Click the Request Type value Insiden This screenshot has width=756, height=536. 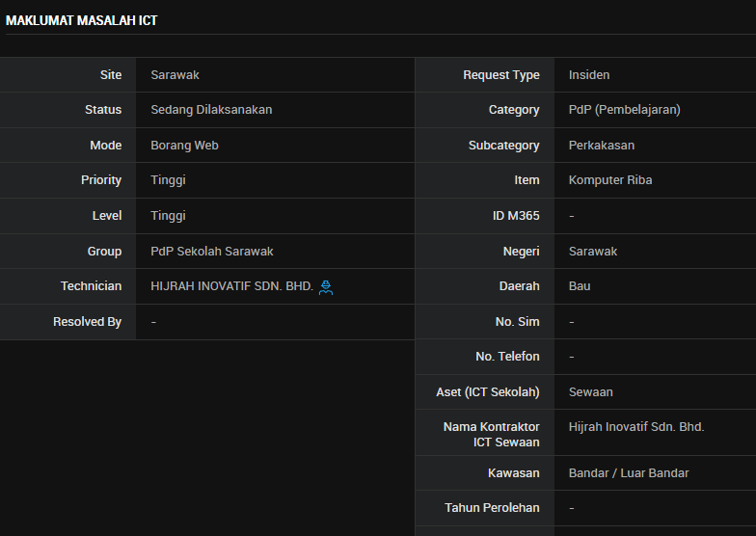pos(589,74)
